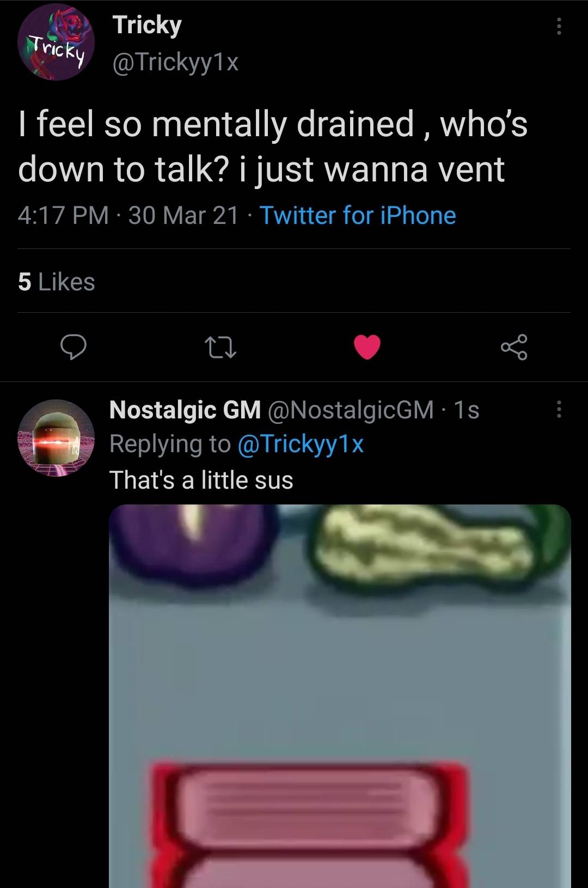
Task: Unlike the tweet with the heart
Action: (367, 347)
